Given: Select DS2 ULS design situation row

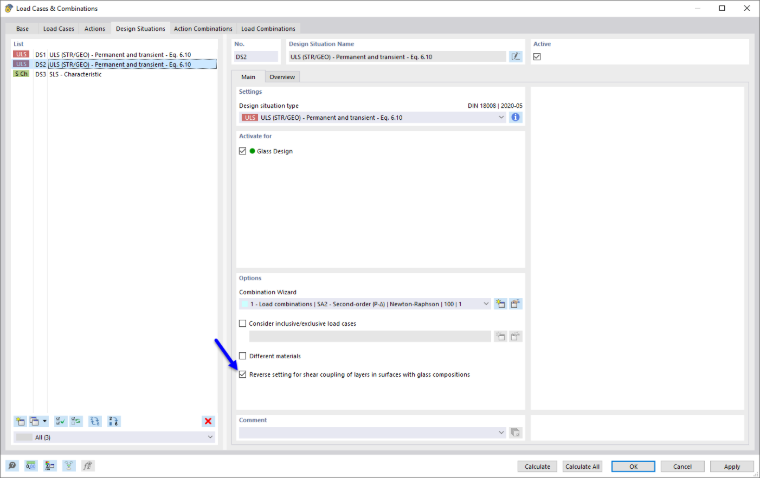Looking at the screenshot, I should 114,64.
